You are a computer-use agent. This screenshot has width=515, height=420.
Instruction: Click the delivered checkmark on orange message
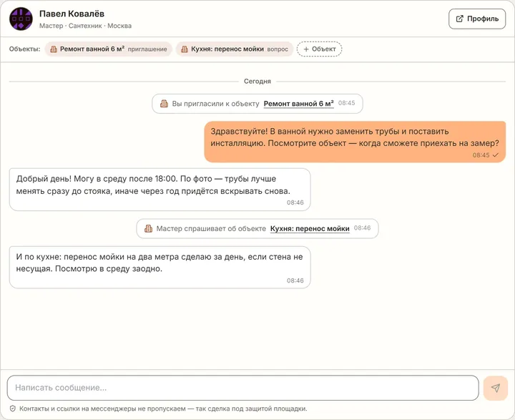pyautogui.click(x=496, y=155)
